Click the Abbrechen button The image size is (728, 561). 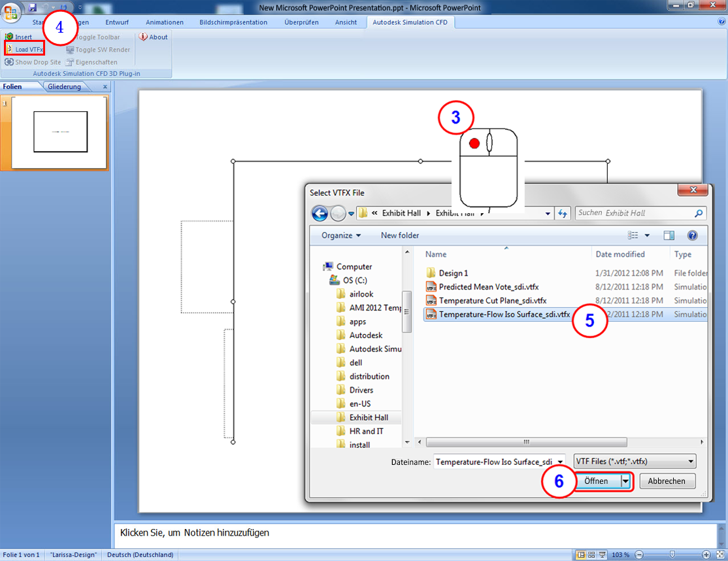pos(667,481)
